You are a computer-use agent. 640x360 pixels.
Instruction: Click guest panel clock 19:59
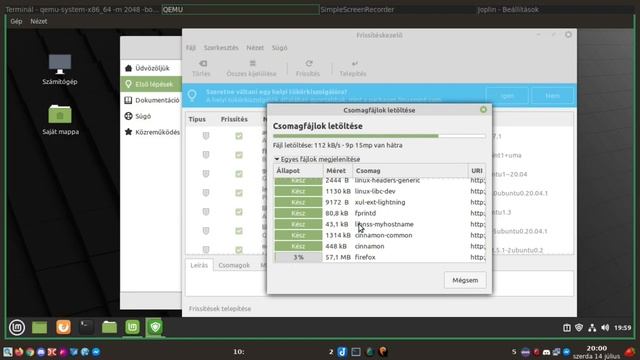point(623,327)
